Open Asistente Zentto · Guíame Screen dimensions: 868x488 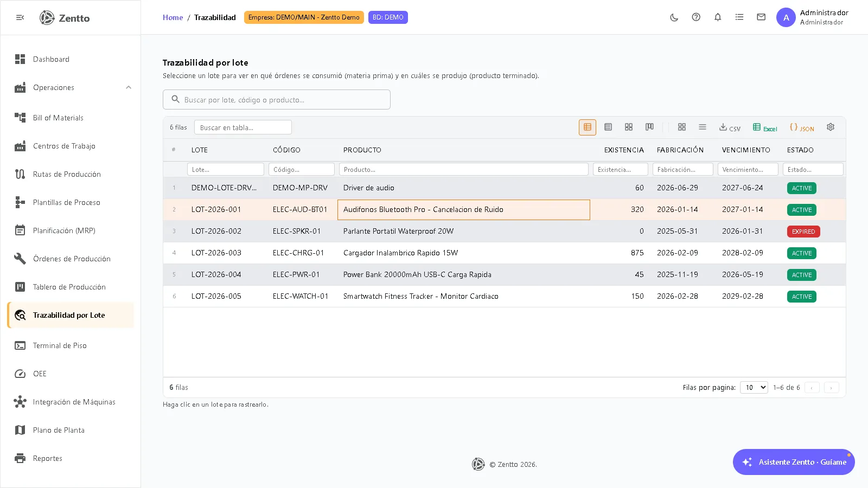794,462
